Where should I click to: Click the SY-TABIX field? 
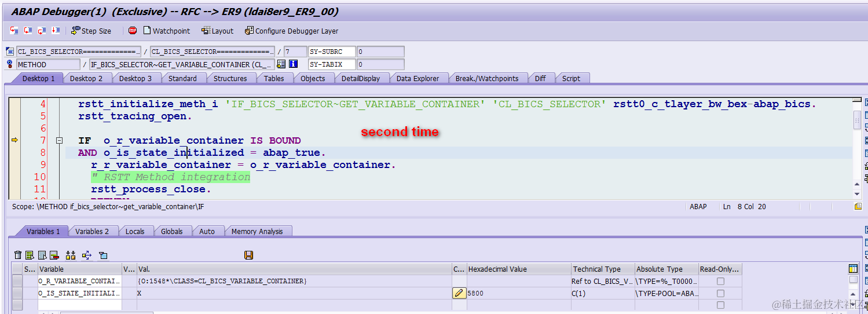pyautogui.click(x=332, y=64)
